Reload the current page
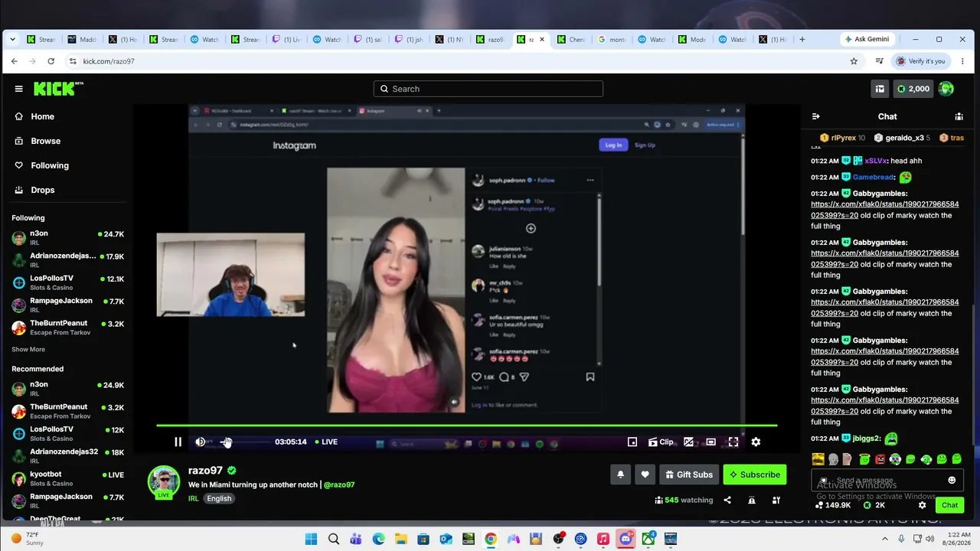This screenshot has height=551, width=980. point(51,61)
